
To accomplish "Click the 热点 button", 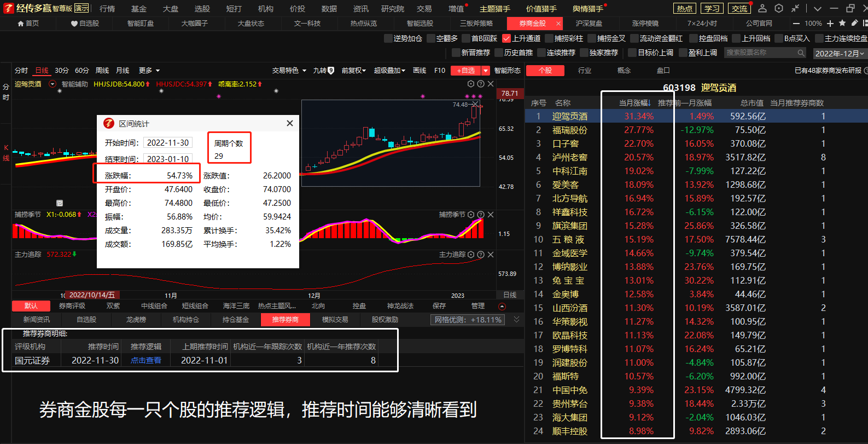I will 685,8.
